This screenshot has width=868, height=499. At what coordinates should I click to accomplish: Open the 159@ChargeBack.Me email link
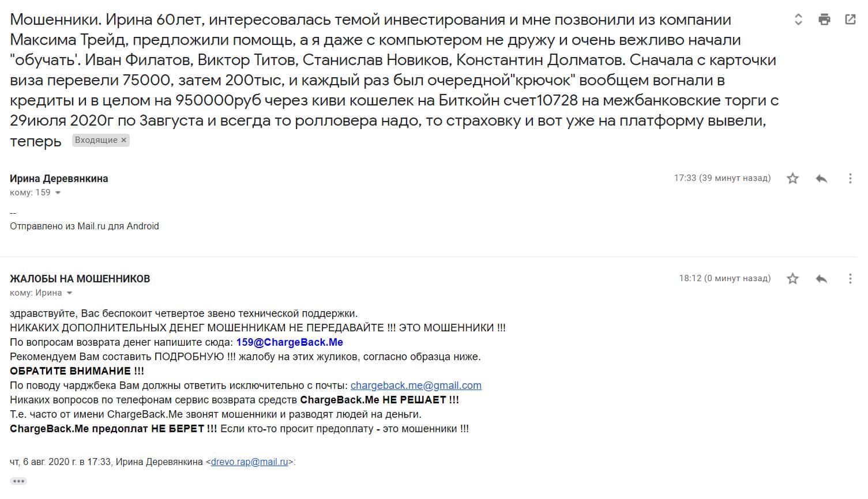(290, 342)
